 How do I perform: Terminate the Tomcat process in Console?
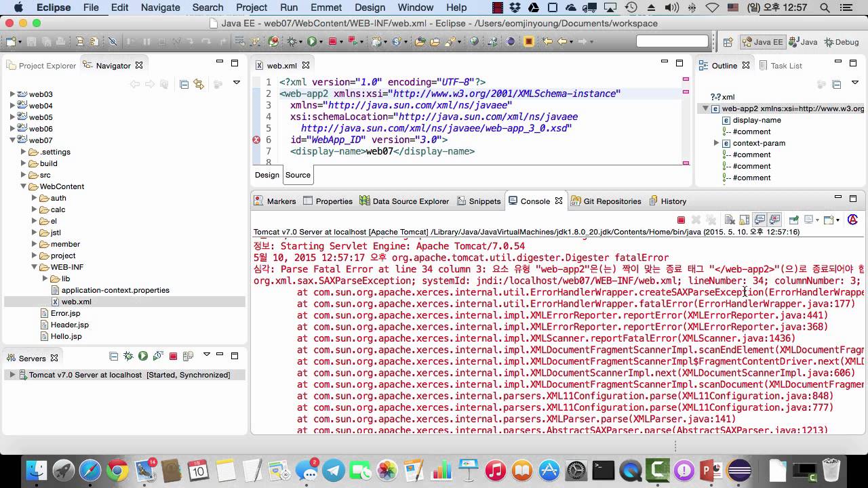point(681,220)
